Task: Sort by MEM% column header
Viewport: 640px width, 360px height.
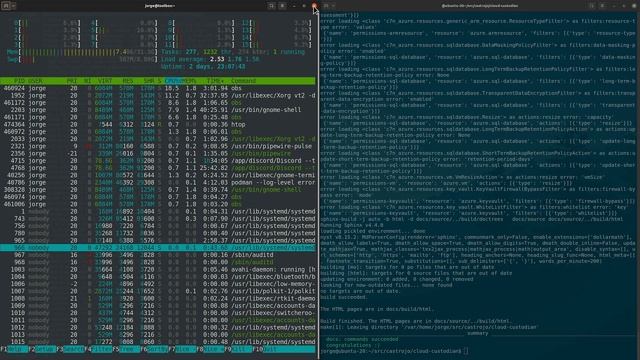Action: 189,81
